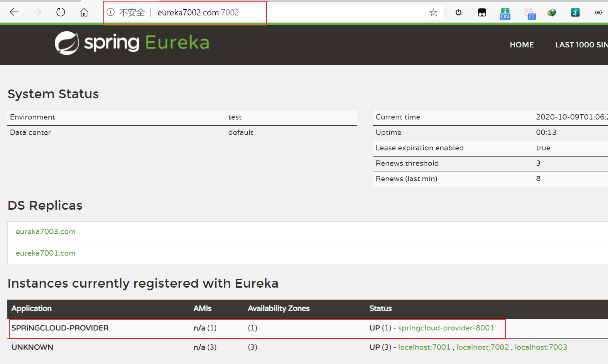Click the Uptime value 00:13

tap(546, 133)
